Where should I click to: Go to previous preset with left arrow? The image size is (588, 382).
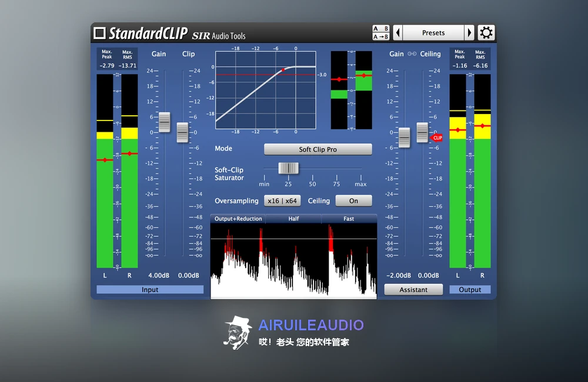pyautogui.click(x=398, y=32)
